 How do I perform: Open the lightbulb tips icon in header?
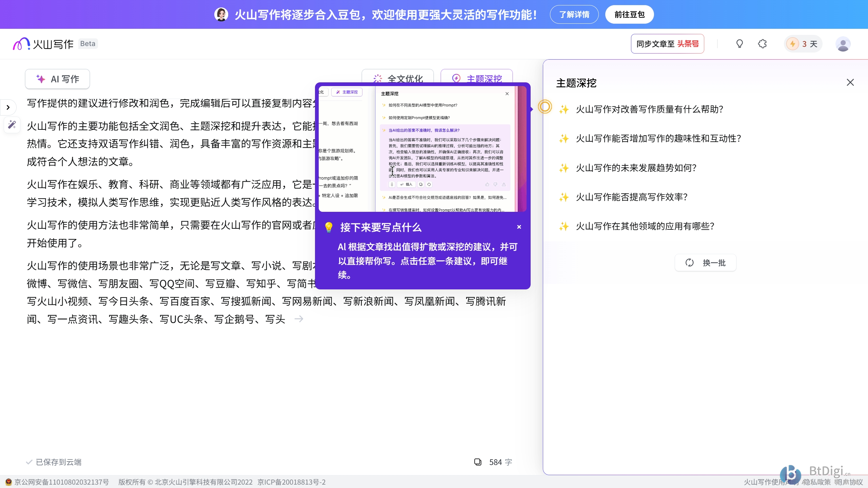click(x=739, y=44)
